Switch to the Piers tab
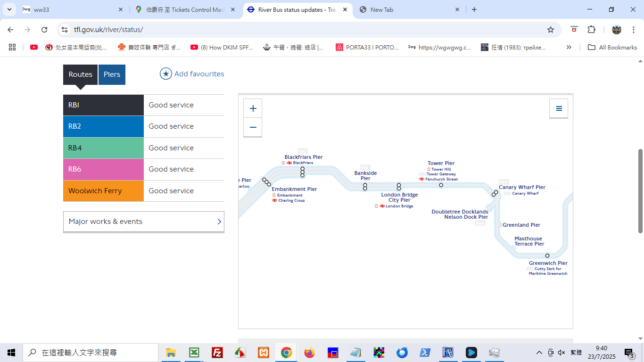This screenshot has width=644, height=362. [x=112, y=74]
